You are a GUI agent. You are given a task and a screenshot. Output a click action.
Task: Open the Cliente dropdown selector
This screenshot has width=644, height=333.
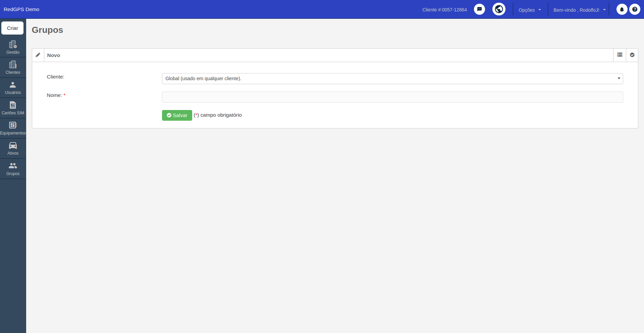click(392, 78)
